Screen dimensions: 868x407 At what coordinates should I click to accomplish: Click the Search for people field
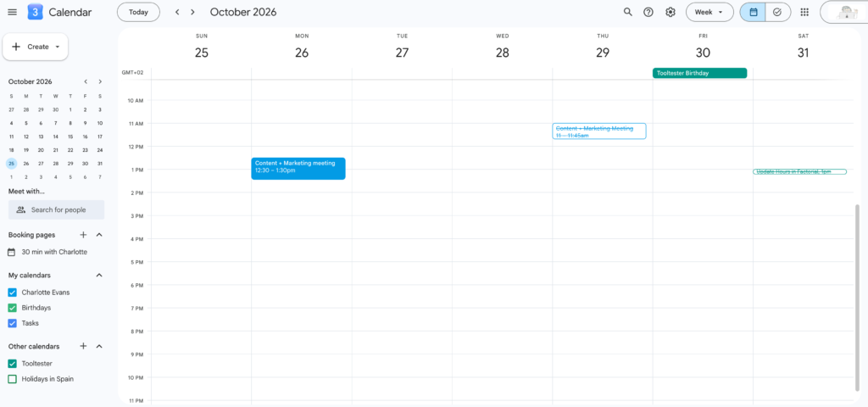click(x=56, y=210)
